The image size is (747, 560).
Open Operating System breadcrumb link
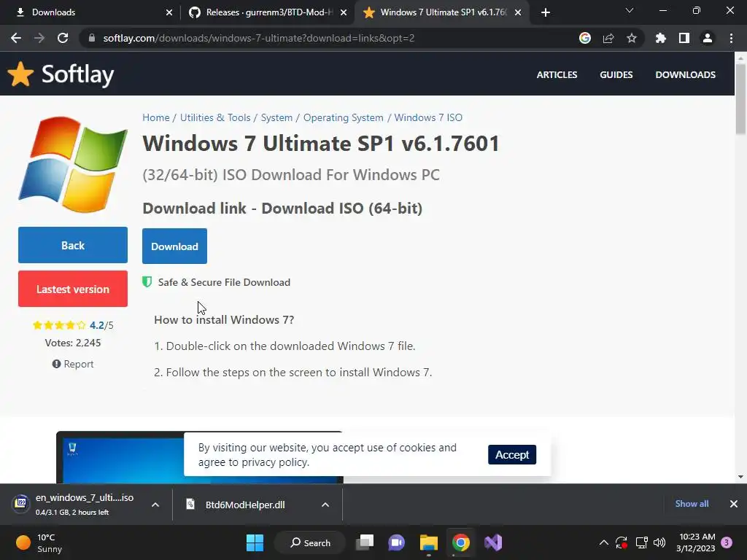click(x=343, y=117)
